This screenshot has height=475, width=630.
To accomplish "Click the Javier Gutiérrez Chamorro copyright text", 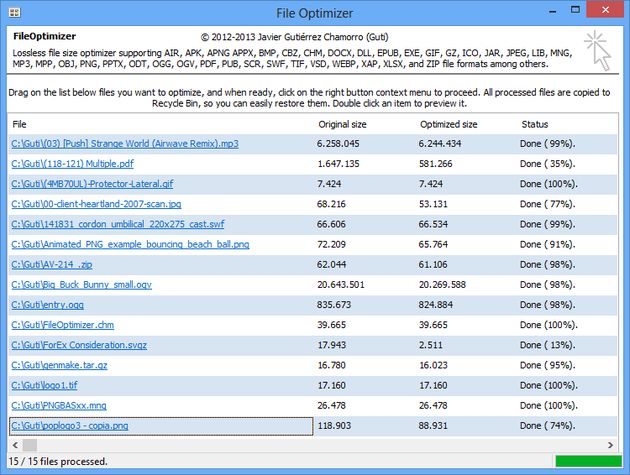I will click(295, 37).
